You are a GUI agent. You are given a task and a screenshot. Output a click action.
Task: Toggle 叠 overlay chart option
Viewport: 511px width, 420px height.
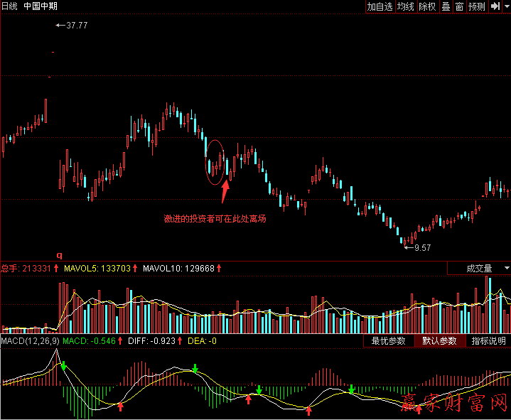tap(446, 6)
